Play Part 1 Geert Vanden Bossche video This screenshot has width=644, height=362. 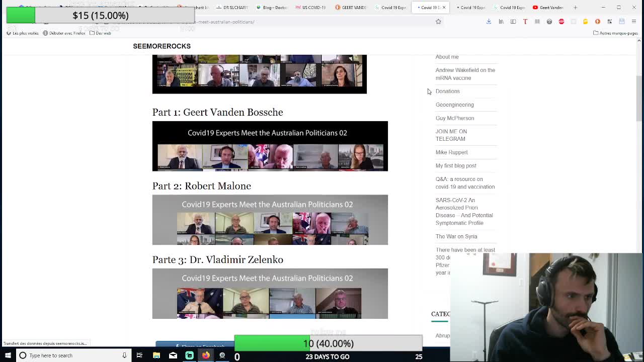(x=270, y=146)
